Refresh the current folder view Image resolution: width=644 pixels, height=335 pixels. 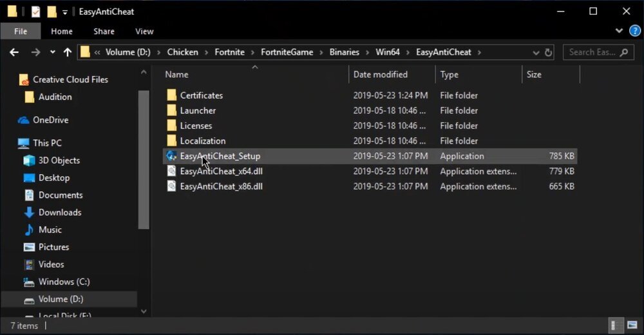pos(549,52)
